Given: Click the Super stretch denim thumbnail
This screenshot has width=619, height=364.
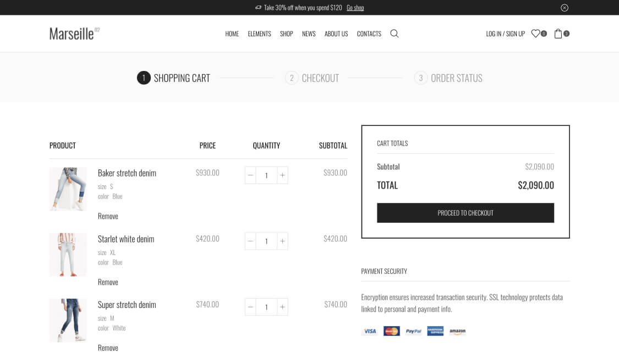Looking at the screenshot, I should coord(68,321).
